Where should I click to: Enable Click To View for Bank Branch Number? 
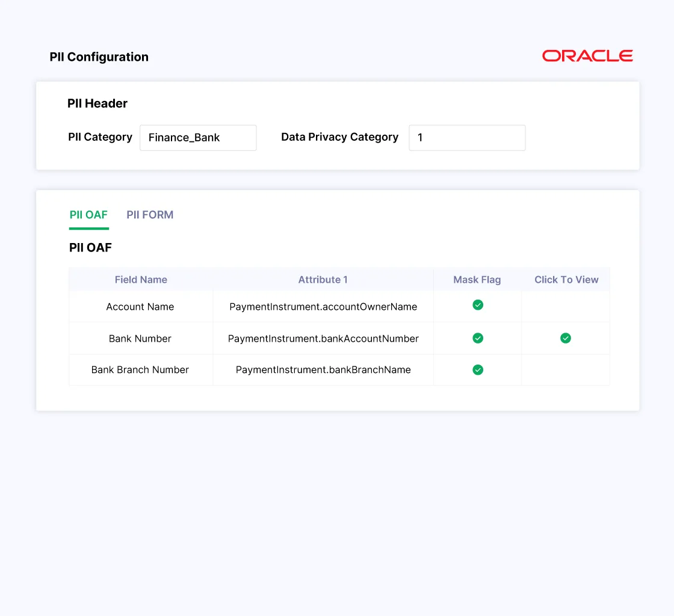[566, 369]
